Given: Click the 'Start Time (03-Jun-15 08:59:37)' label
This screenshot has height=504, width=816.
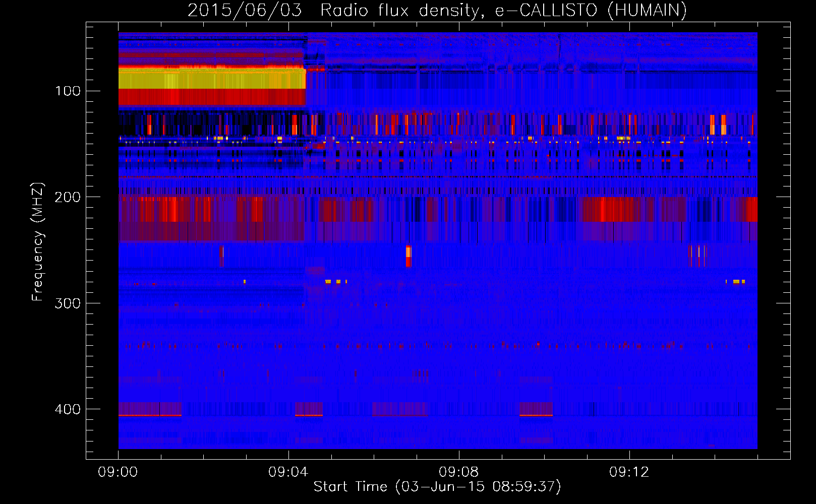Looking at the screenshot, I should (x=437, y=487).
